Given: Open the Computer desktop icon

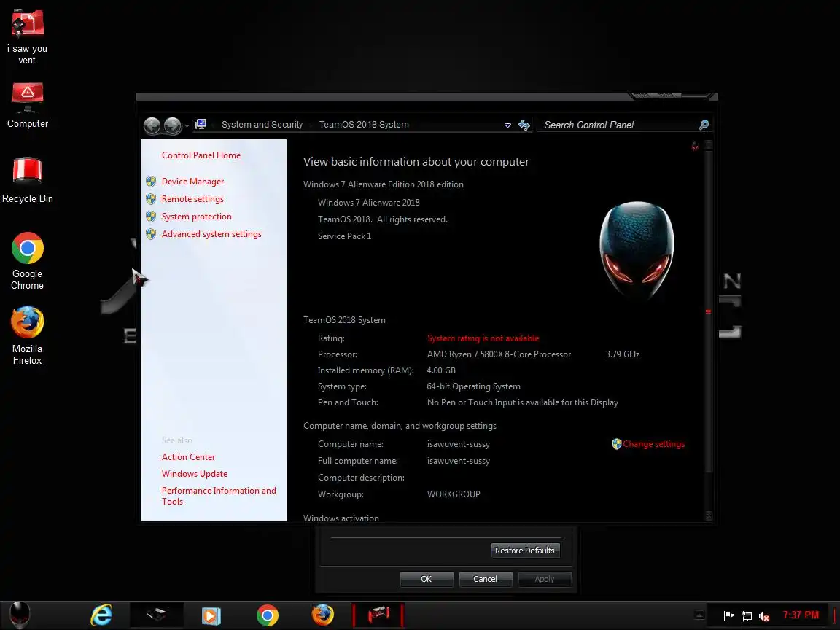Looking at the screenshot, I should click(27, 105).
